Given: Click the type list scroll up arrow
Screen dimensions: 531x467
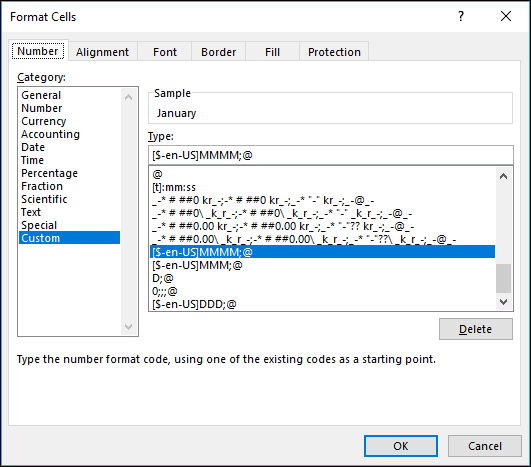Looking at the screenshot, I should click(x=504, y=176).
